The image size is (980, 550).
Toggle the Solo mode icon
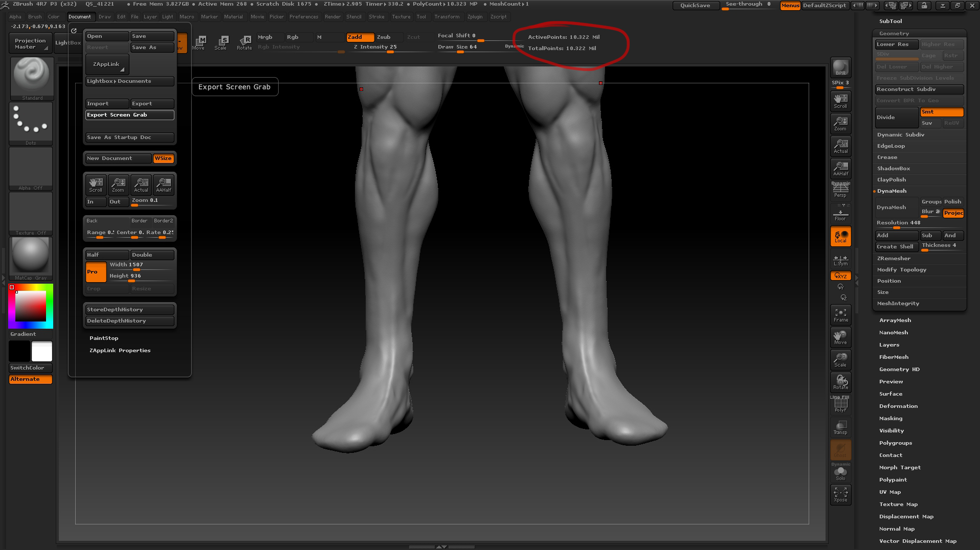[840, 473]
